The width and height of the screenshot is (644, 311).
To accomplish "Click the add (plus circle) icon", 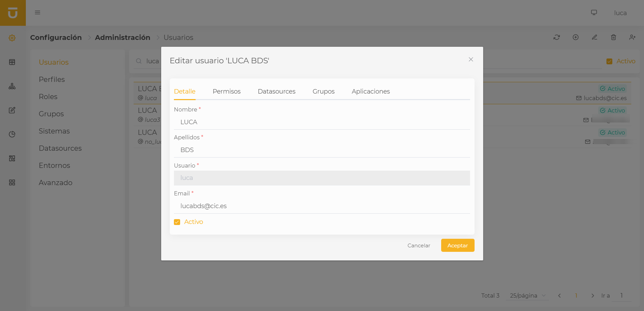I will [x=575, y=37].
